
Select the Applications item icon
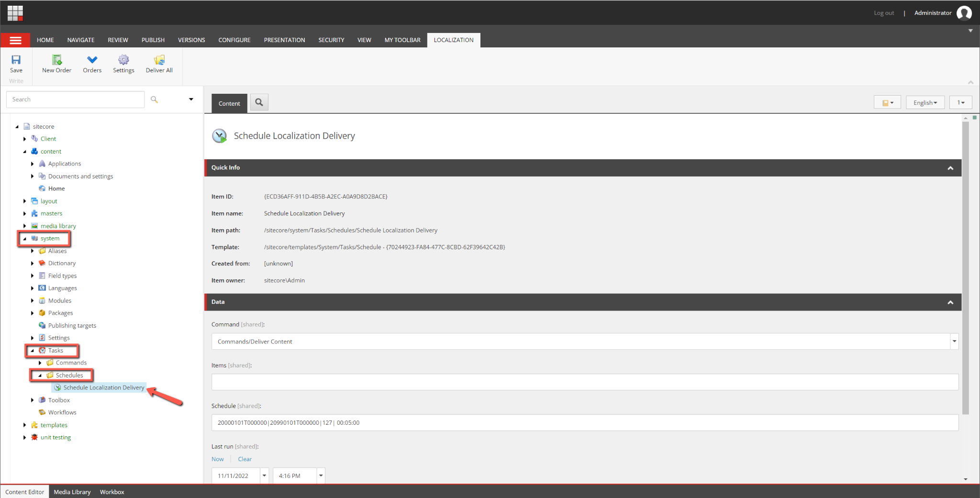pos(42,164)
